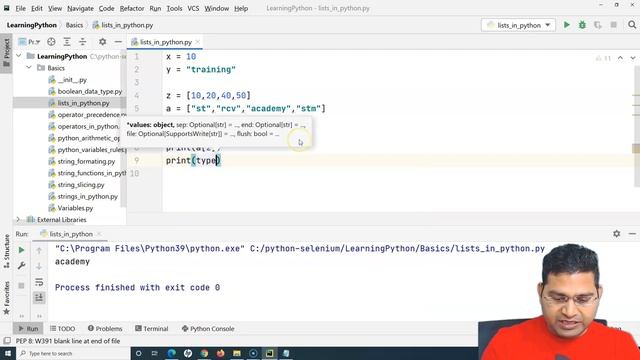Click the tool windows icon in status bar
The height and width of the screenshot is (360, 640).
[x=7, y=341]
